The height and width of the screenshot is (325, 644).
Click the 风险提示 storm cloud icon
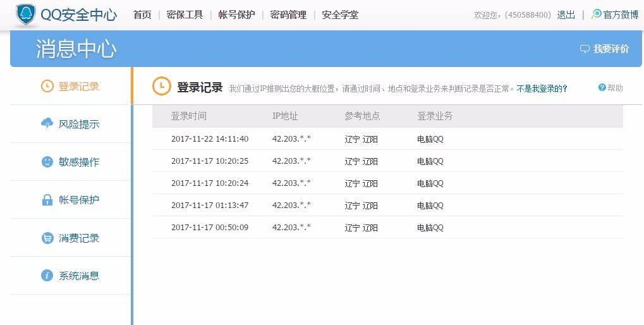(47, 123)
